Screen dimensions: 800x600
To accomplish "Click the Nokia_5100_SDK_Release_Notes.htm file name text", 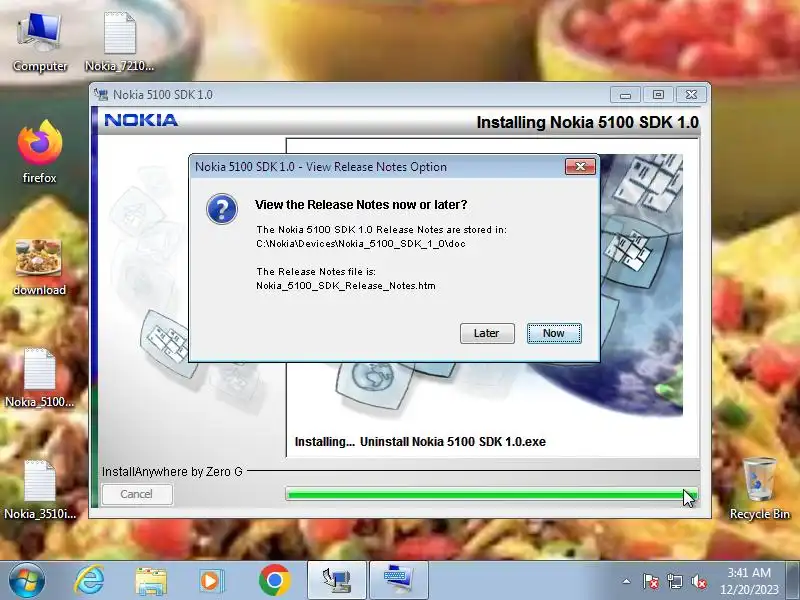I will click(346, 286).
